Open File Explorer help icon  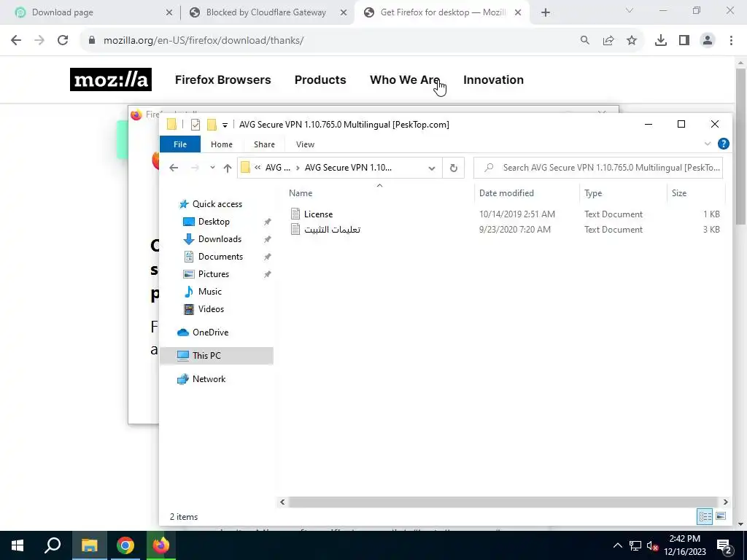tap(723, 144)
